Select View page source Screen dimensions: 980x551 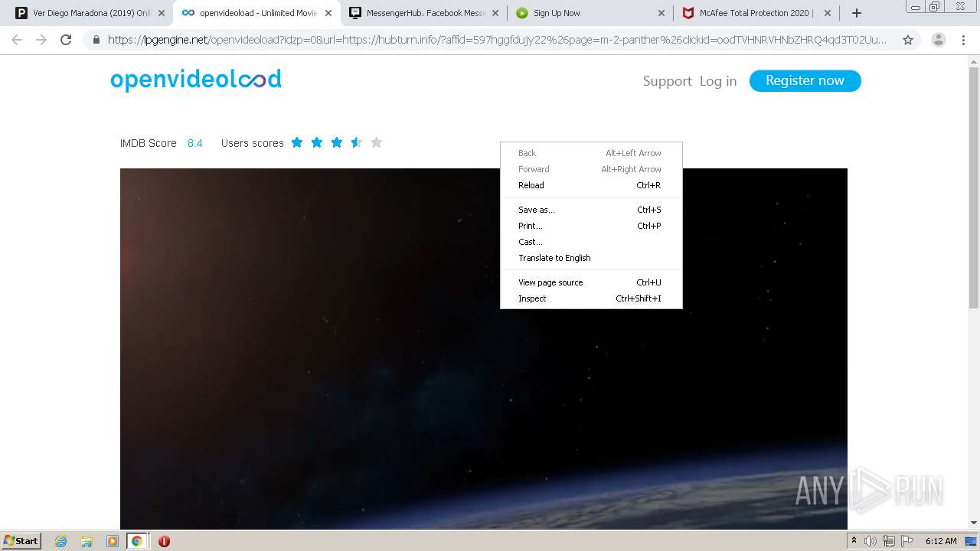tap(591, 282)
